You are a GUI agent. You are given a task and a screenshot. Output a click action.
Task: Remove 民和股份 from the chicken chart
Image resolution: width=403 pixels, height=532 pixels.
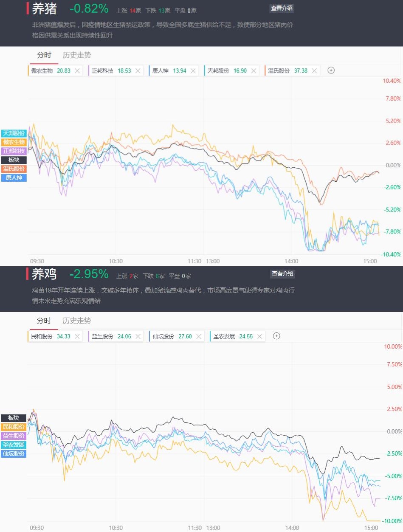[x=77, y=337]
